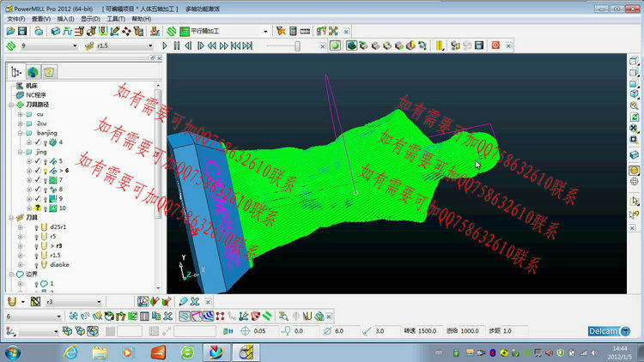Viewport: 644px width, 362px height.
Task: Click the measure ruler icon
Action: 305,31
